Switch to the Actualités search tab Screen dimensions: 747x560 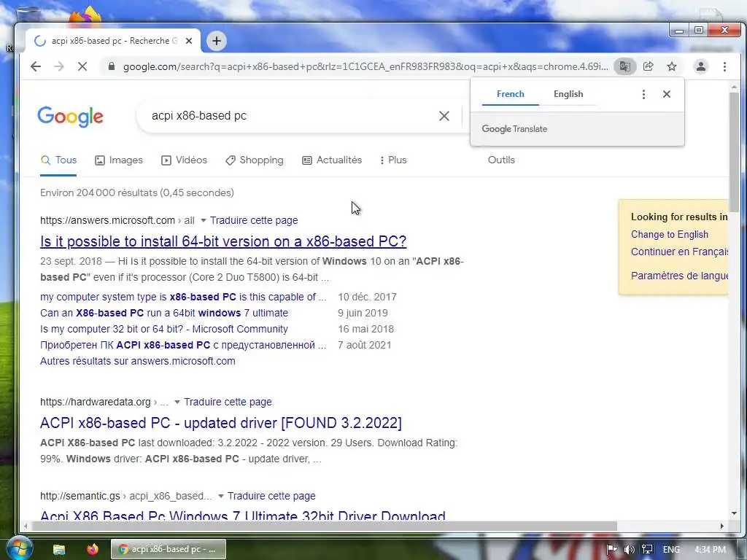(332, 160)
